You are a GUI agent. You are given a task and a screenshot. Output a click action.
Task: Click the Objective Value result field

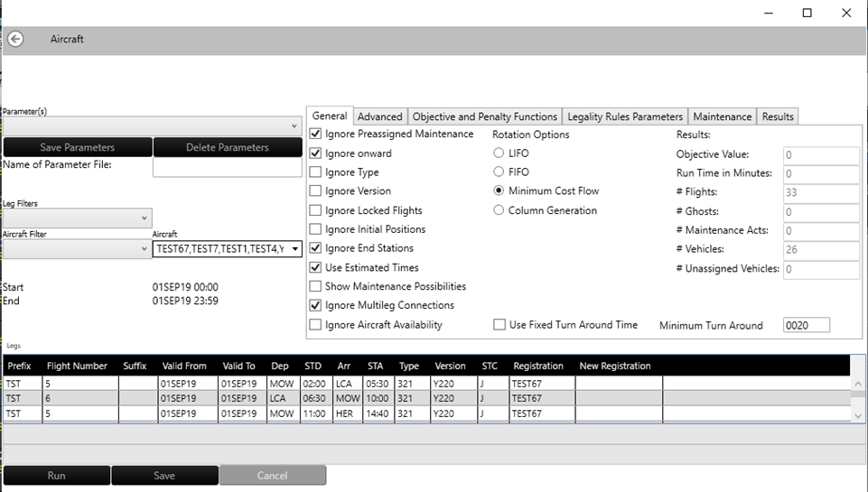click(822, 155)
